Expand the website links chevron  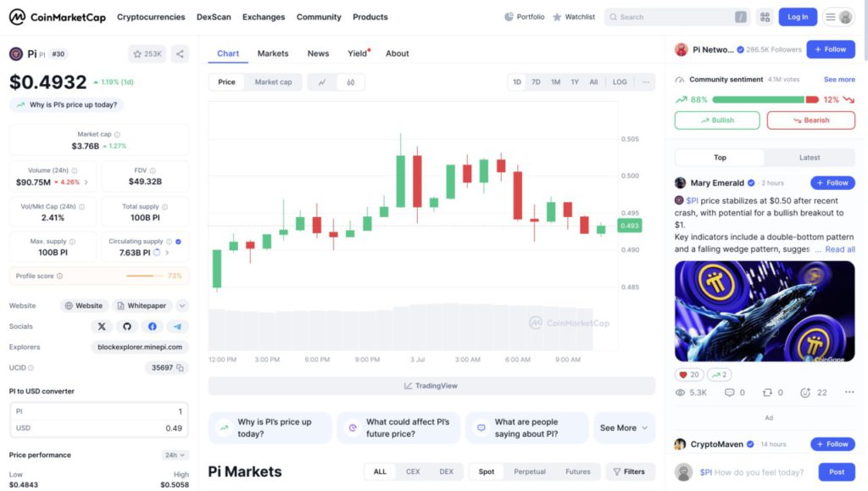[x=182, y=305]
